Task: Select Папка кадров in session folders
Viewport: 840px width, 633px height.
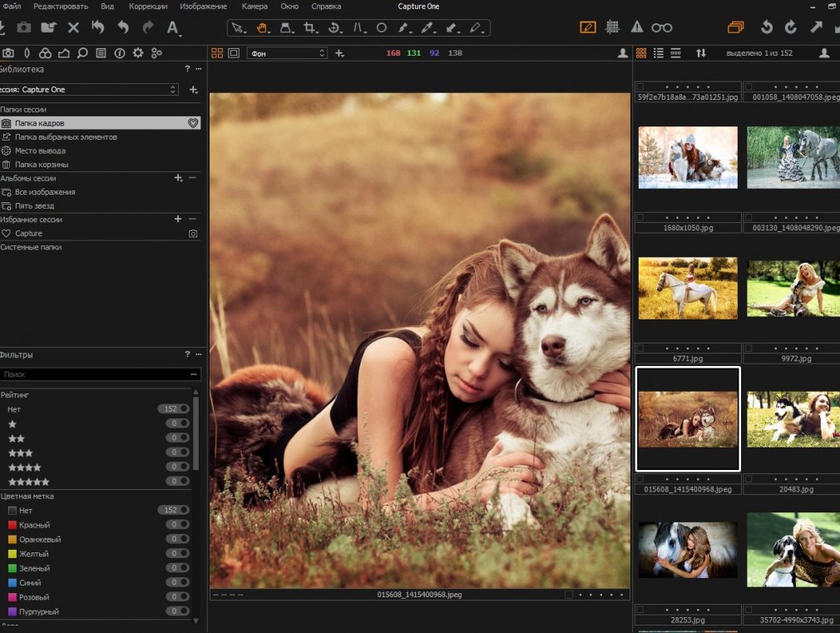Action: tap(100, 123)
